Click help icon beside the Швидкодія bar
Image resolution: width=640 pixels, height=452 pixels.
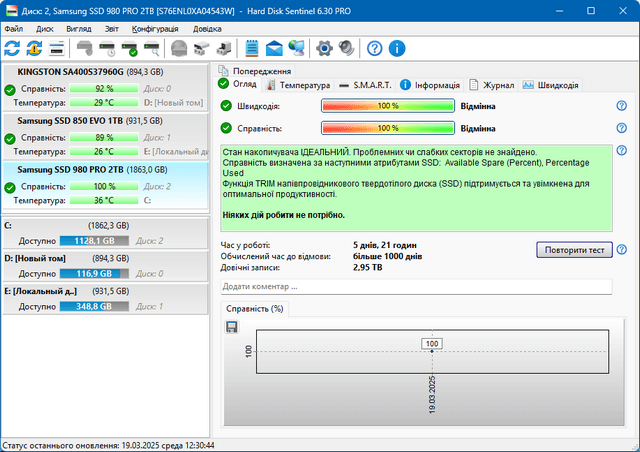(622, 105)
